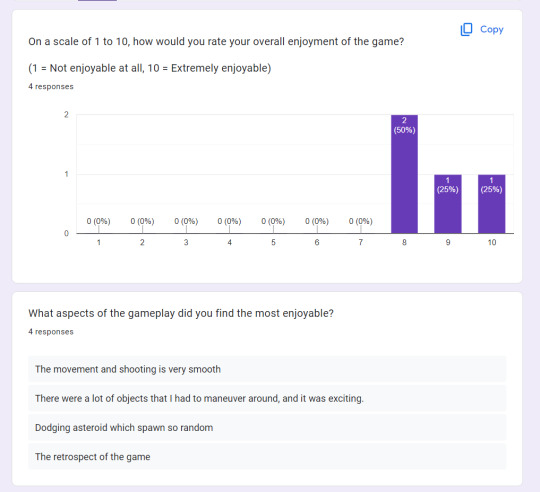540x492 pixels.
Task: Select response 'The movement and shooting is very smooth'
Action: pyautogui.click(x=267, y=369)
